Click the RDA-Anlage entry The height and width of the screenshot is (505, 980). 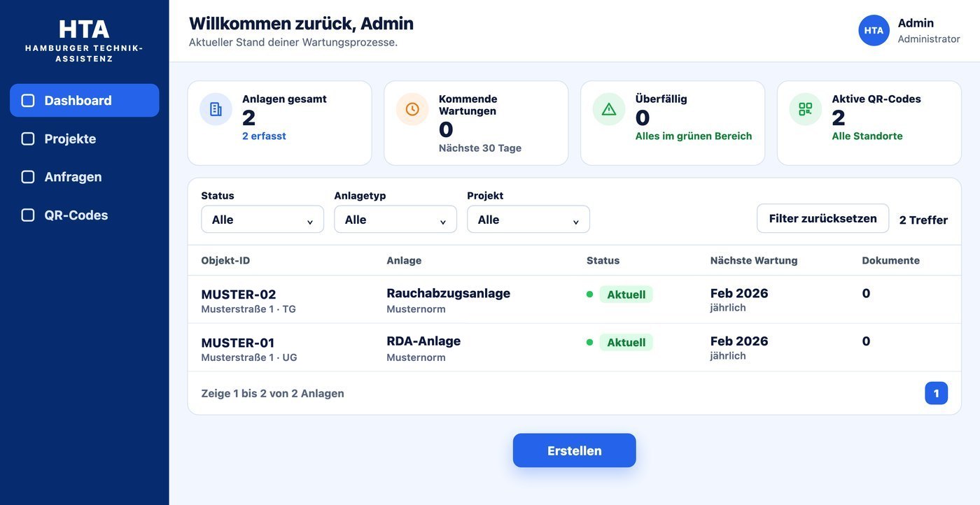tap(423, 341)
